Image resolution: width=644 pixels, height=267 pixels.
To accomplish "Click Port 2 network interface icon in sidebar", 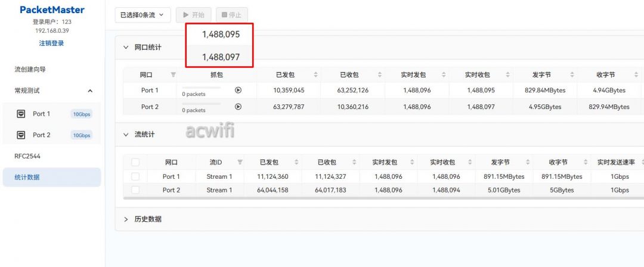I will 21,135.
